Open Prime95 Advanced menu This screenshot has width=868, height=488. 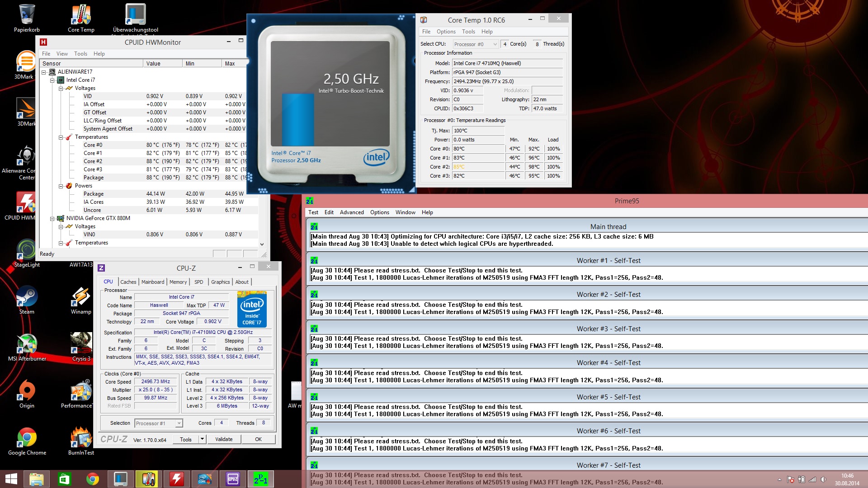pos(352,212)
